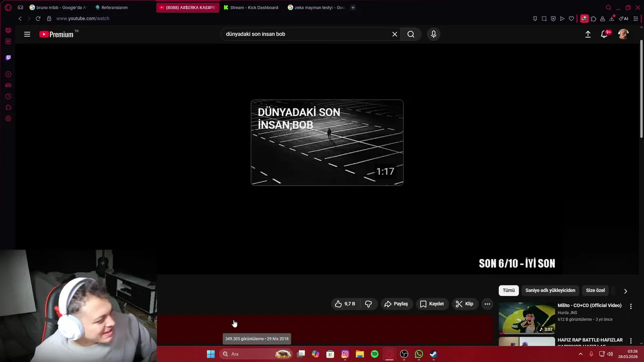This screenshot has width=644, height=362.
Task: Open History clock in sidebar
Action: coord(8,97)
